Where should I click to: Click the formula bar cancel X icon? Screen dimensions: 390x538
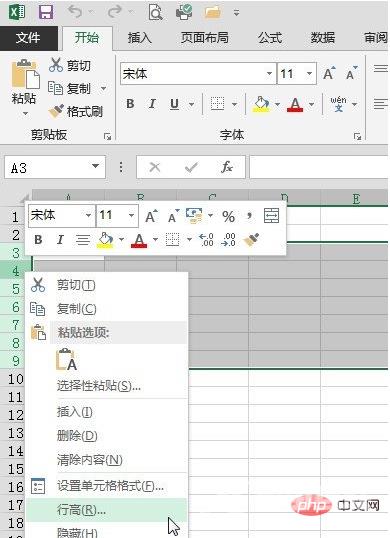click(x=155, y=167)
